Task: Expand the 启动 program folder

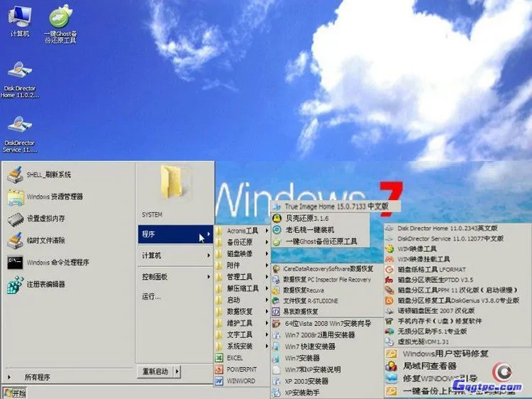Action: 242,300
